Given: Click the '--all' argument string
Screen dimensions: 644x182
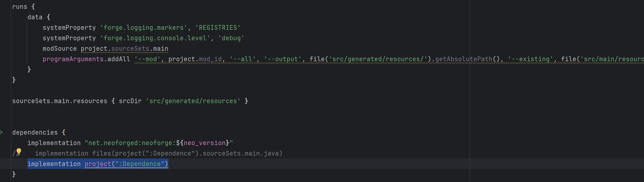Looking at the screenshot, I should click(243, 59).
